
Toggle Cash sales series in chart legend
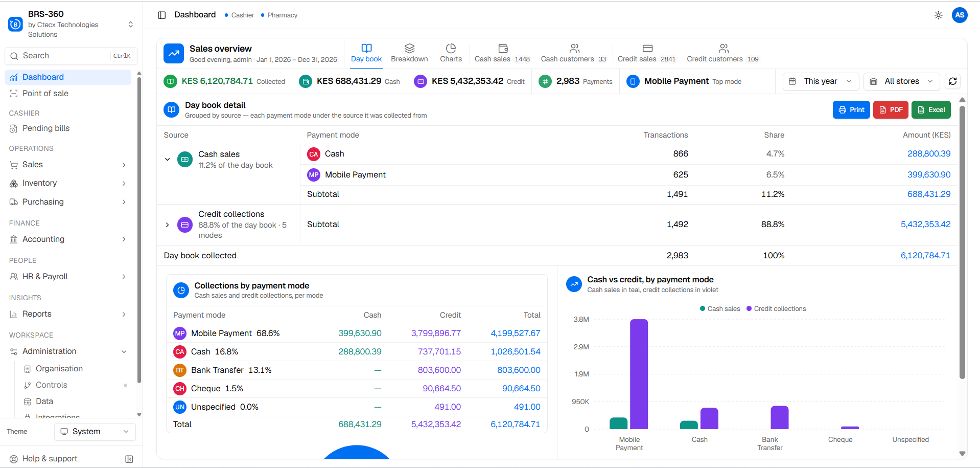tap(720, 309)
